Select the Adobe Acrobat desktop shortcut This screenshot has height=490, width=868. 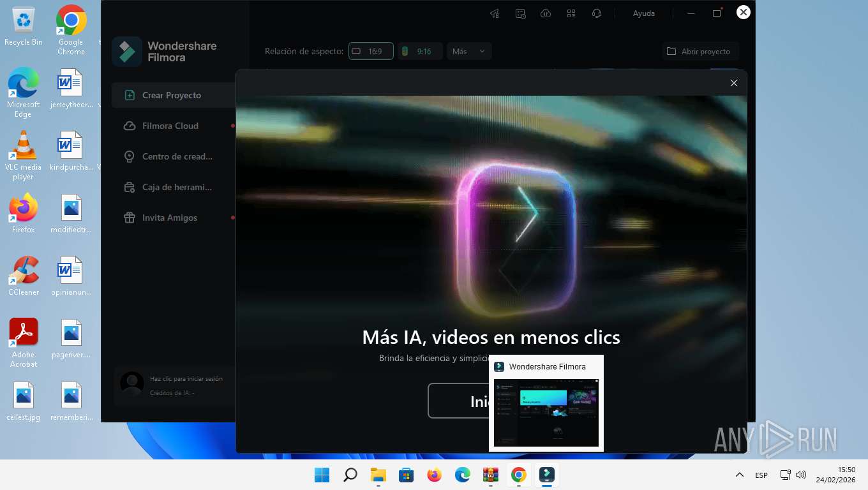24,343
